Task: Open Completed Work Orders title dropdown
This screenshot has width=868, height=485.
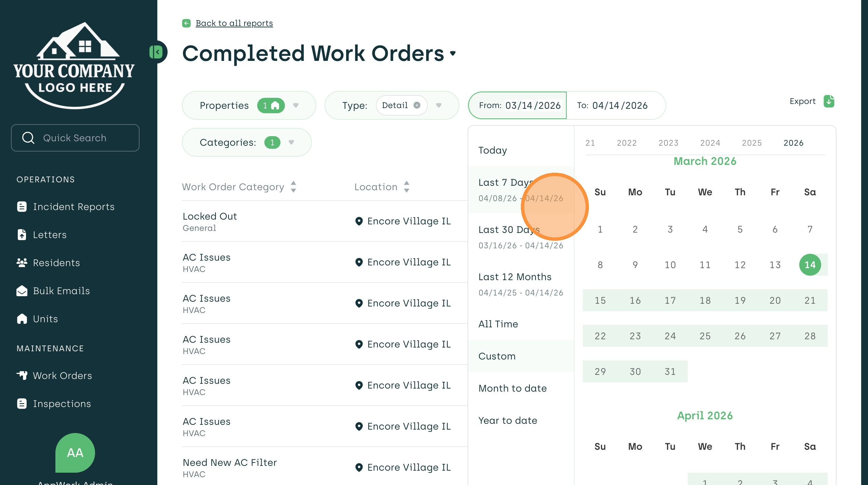Action: pos(453,53)
